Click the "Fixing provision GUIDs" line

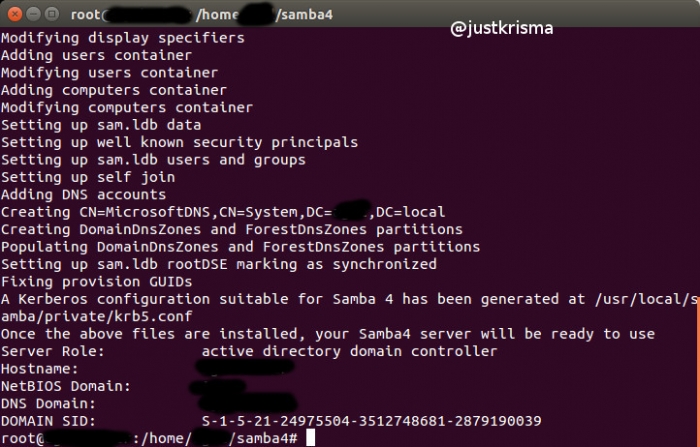(96, 282)
